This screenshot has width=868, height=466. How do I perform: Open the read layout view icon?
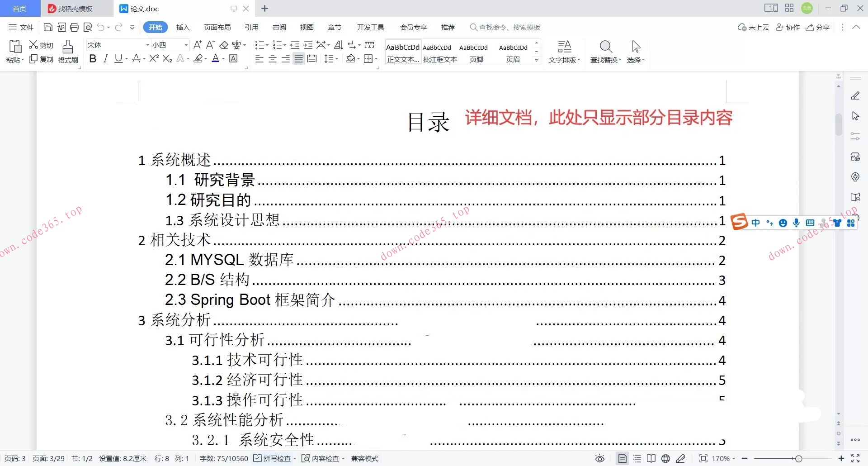pyautogui.click(x=651, y=458)
